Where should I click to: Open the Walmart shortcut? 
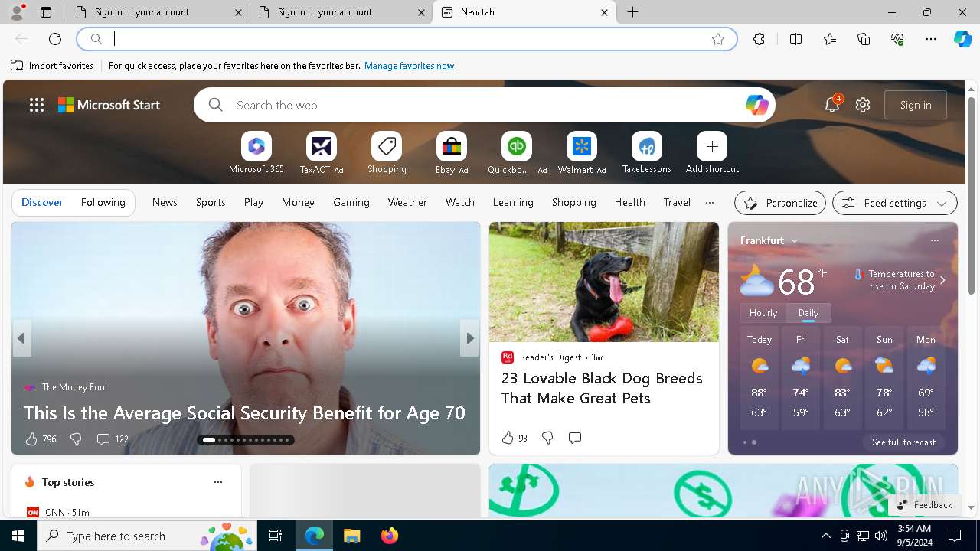(582, 153)
